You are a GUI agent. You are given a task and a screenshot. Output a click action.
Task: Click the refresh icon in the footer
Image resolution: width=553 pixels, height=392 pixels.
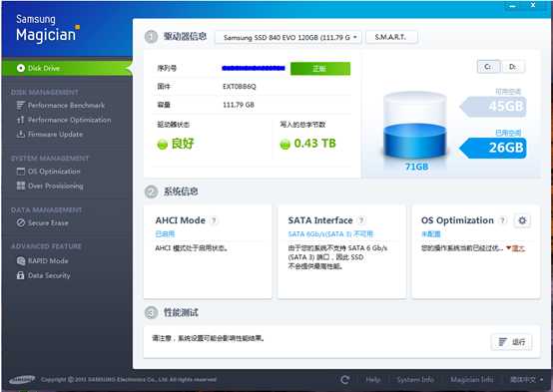[x=345, y=380]
